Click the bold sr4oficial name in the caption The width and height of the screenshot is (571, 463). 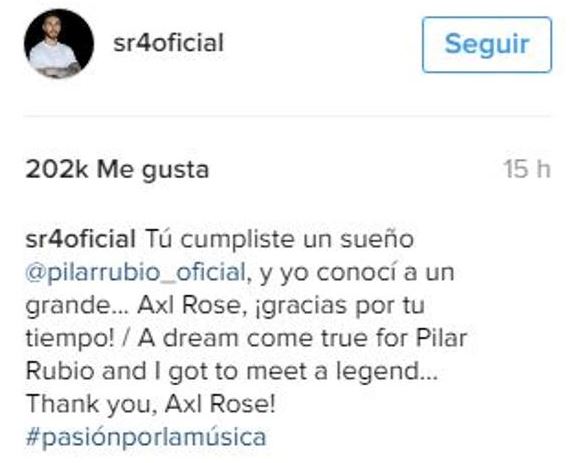click(x=81, y=240)
